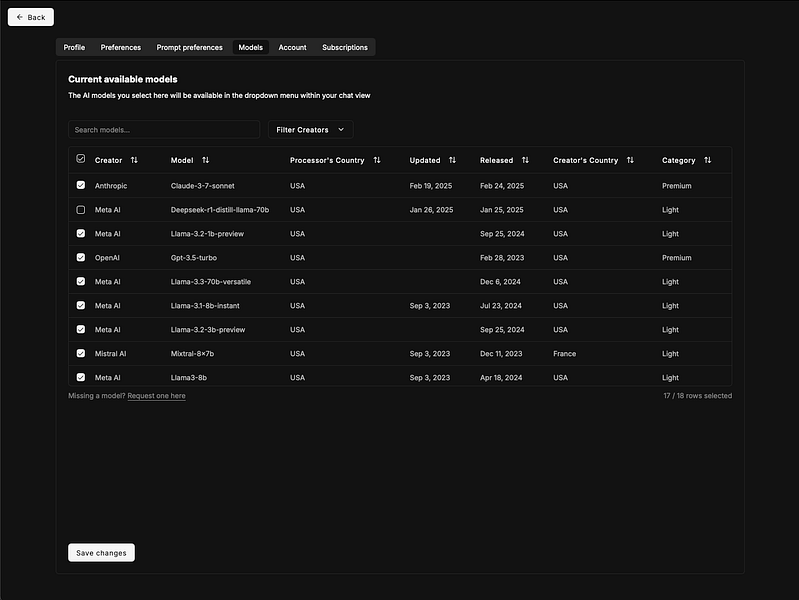799x600 pixels.
Task: Click the 'Current available models' heading
Action: [123, 79]
